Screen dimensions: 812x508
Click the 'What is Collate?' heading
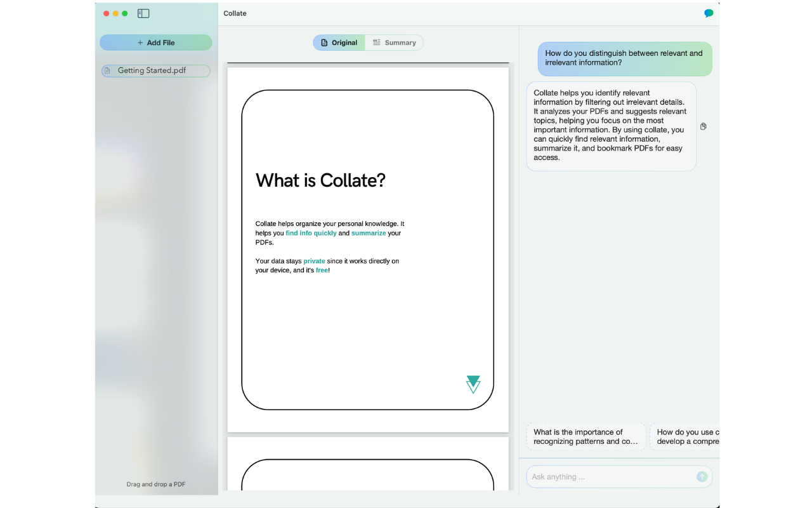point(320,180)
